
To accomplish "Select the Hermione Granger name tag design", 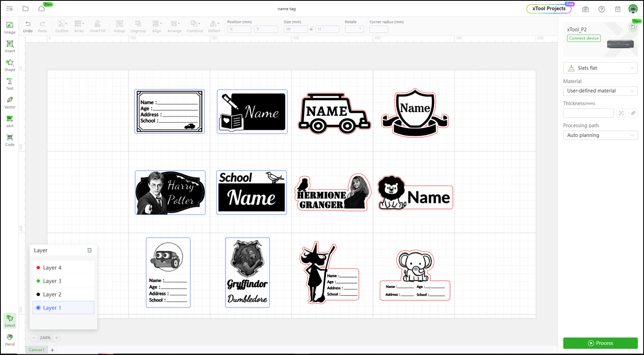I will coord(333,192).
